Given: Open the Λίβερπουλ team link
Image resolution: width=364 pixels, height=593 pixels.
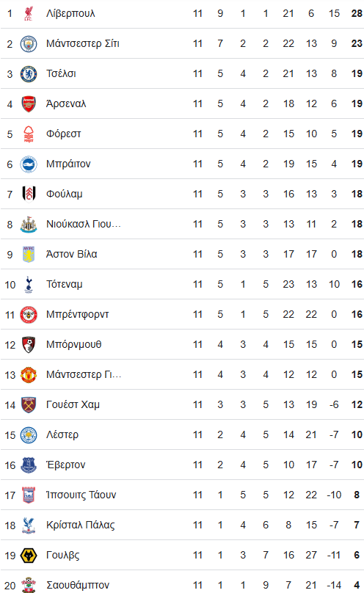Looking at the screenshot, I should (70, 14).
